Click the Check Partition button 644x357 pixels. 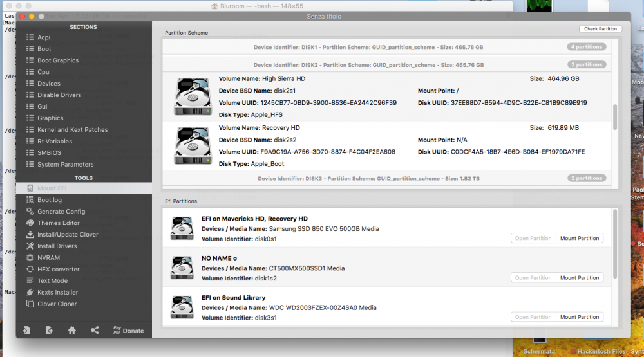pos(600,29)
